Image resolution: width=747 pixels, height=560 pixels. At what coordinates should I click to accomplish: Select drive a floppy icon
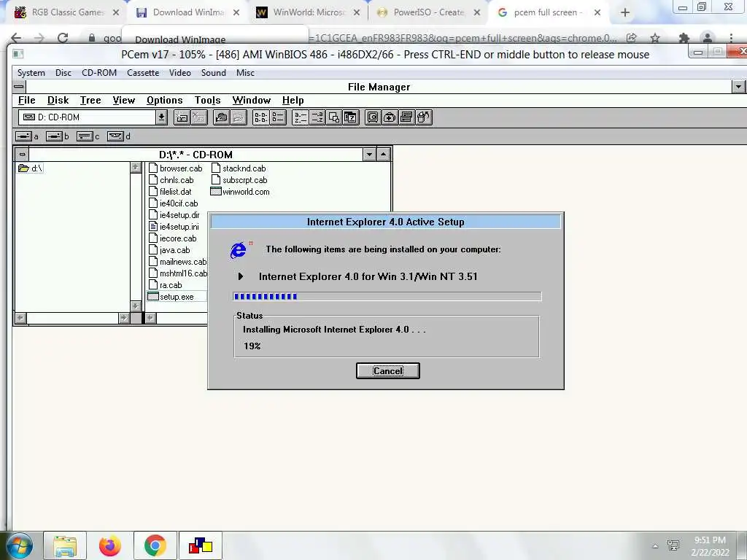[23, 136]
